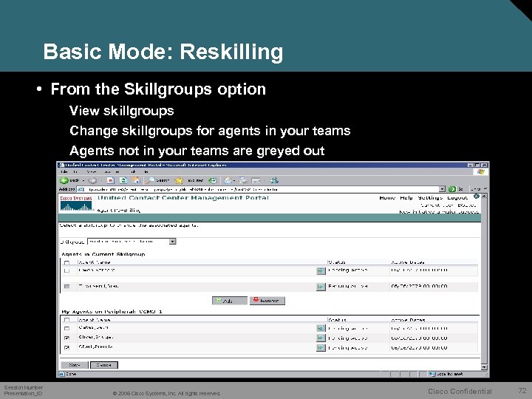Click the Local intranet zone icon in status bar
The width and height of the screenshot is (532, 399).
[x=432, y=374]
